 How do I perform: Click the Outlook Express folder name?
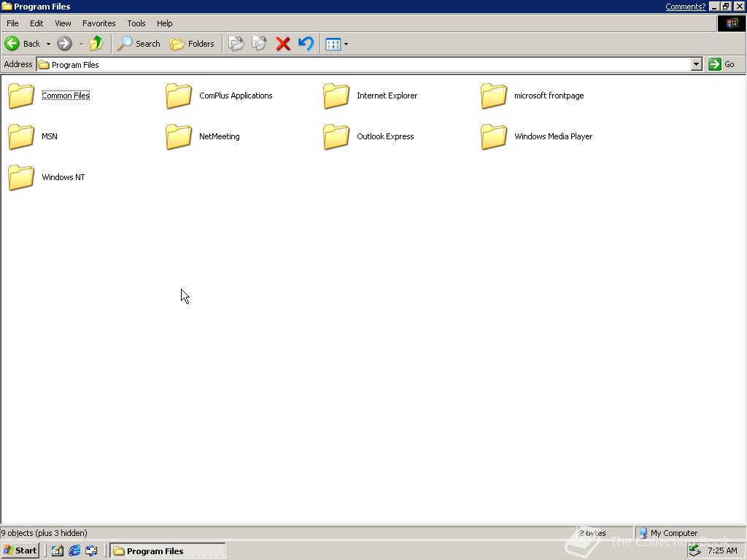pos(385,136)
